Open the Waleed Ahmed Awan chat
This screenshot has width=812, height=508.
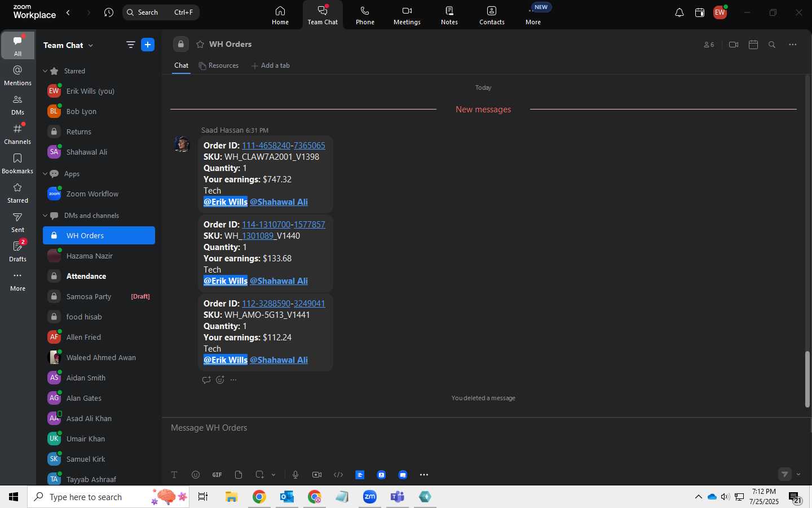(99, 357)
